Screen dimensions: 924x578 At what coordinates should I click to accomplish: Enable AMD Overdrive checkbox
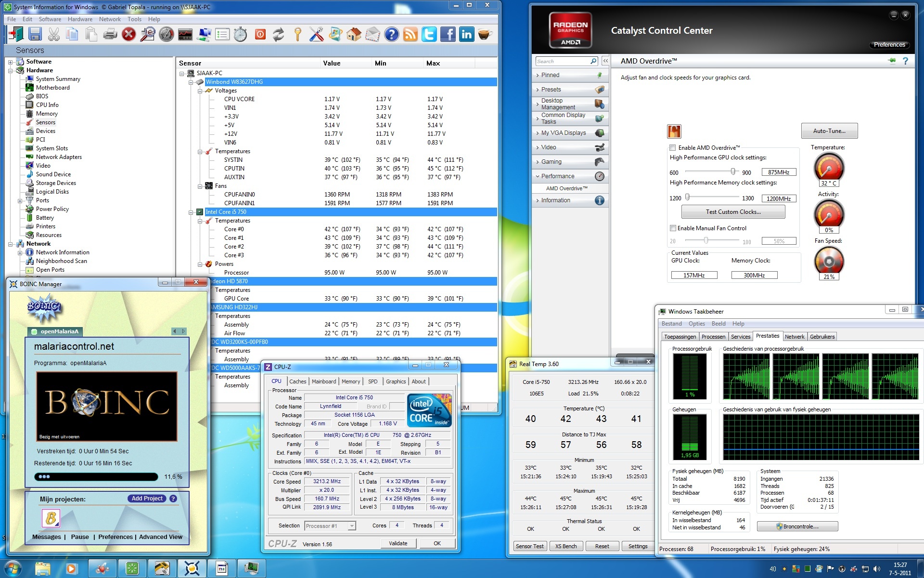pos(673,148)
